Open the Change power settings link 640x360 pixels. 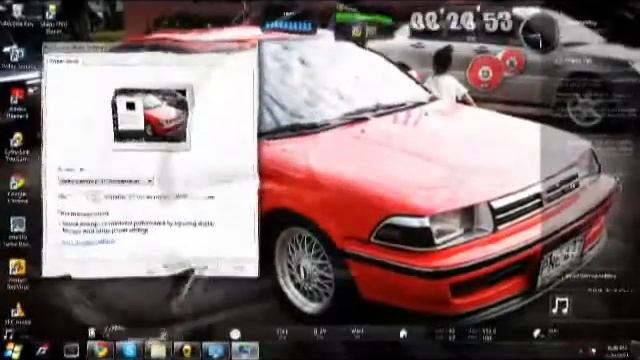pos(89,242)
